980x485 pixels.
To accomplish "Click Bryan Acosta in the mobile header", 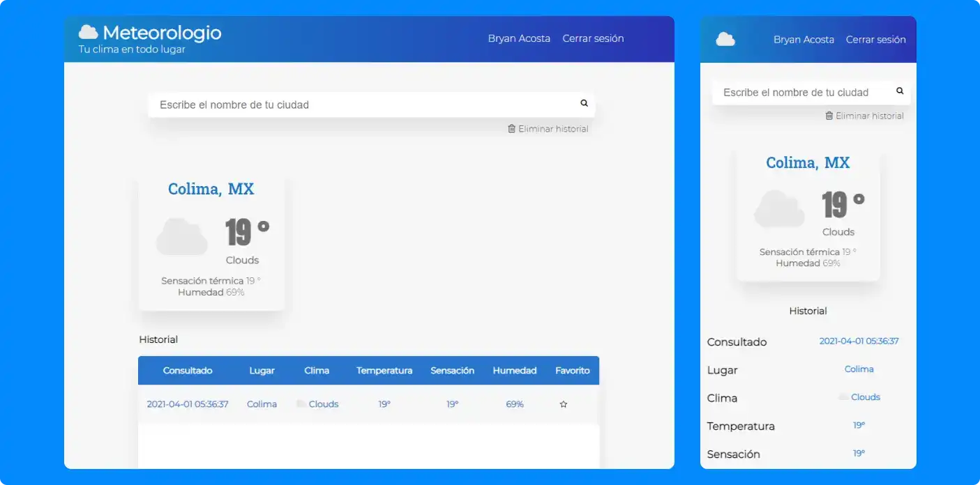I will point(804,40).
